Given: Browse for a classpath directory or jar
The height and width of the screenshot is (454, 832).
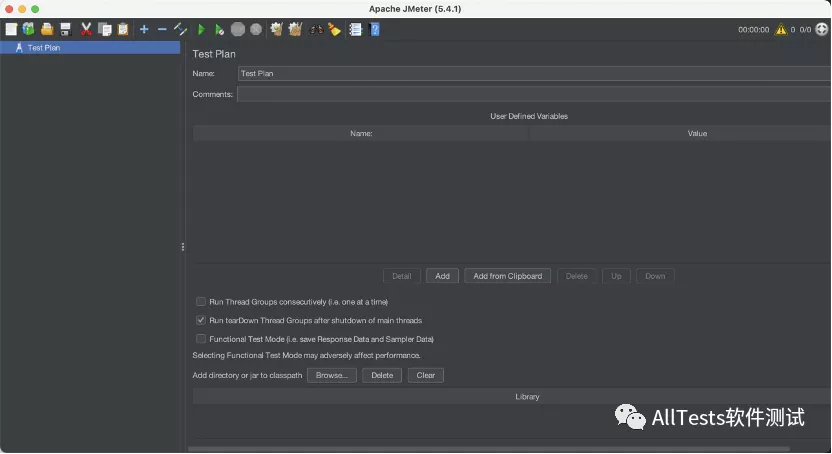Looking at the screenshot, I should (x=332, y=375).
